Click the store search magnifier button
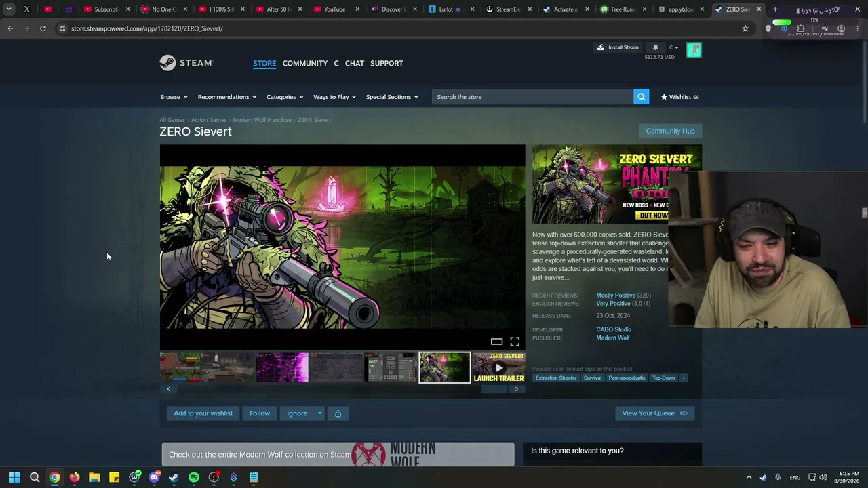 point(641,97)
